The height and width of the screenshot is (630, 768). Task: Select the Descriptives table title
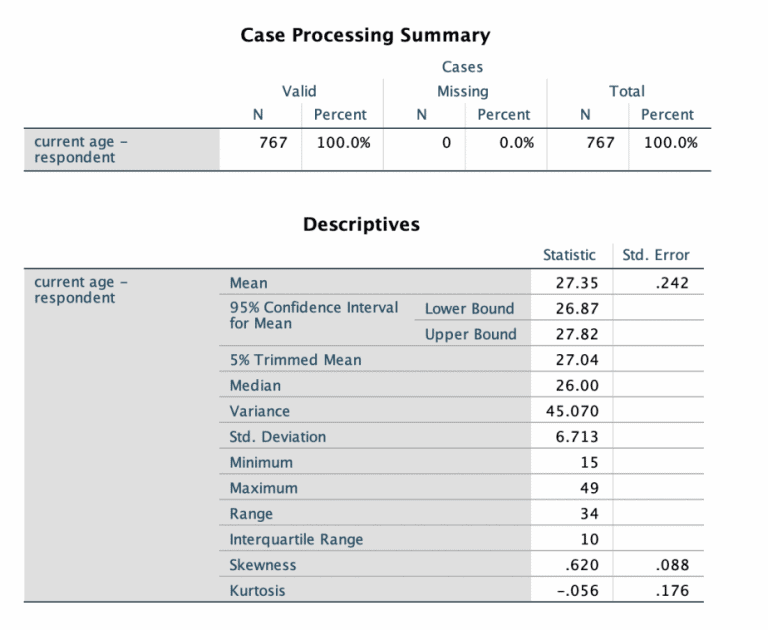[361, 224]
